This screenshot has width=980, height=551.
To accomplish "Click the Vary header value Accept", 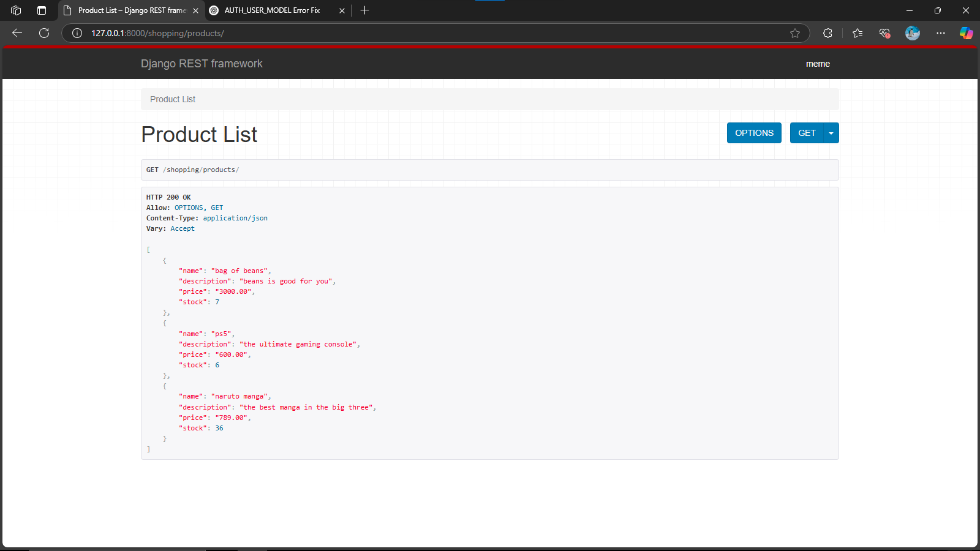I will [183, 228].
